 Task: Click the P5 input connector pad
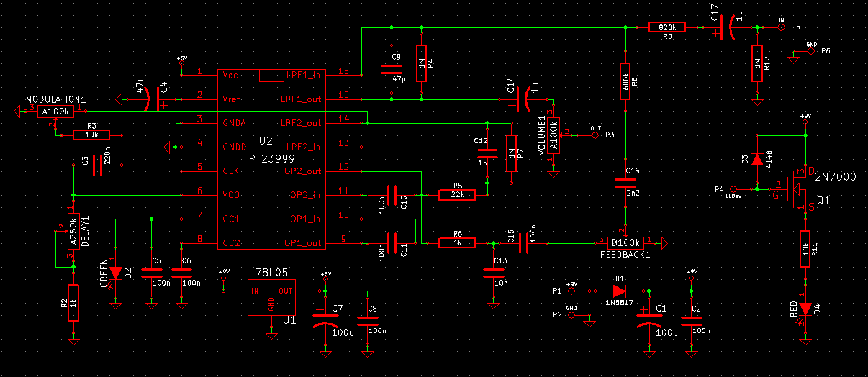(x=782, y=27)
